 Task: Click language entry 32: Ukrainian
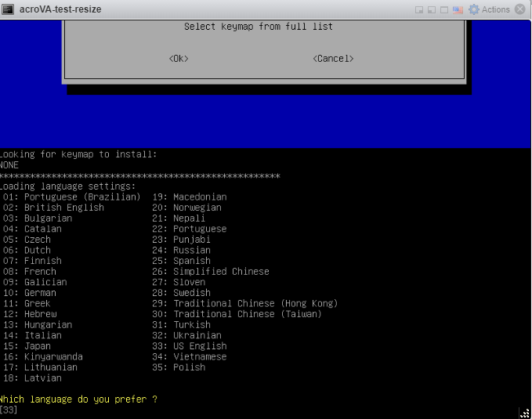[186, 335]
